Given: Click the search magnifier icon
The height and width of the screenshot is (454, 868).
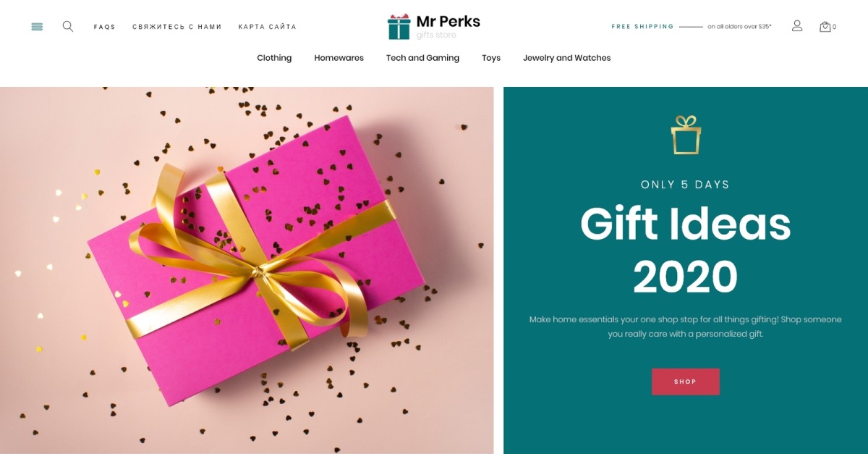Looking at the screenshot, I should 68,26.
